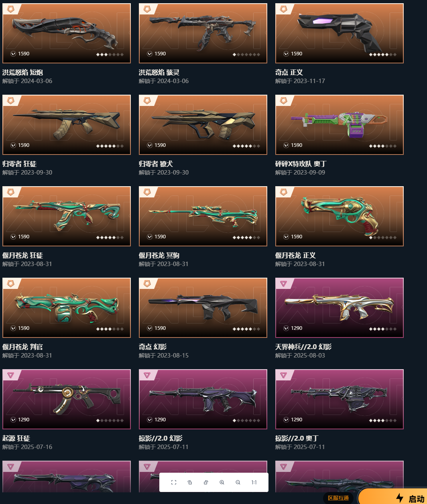Screen dimensions: 427x504
Task: Open the 洪荒怒焰 短炮 skin card
Action: 67,33
